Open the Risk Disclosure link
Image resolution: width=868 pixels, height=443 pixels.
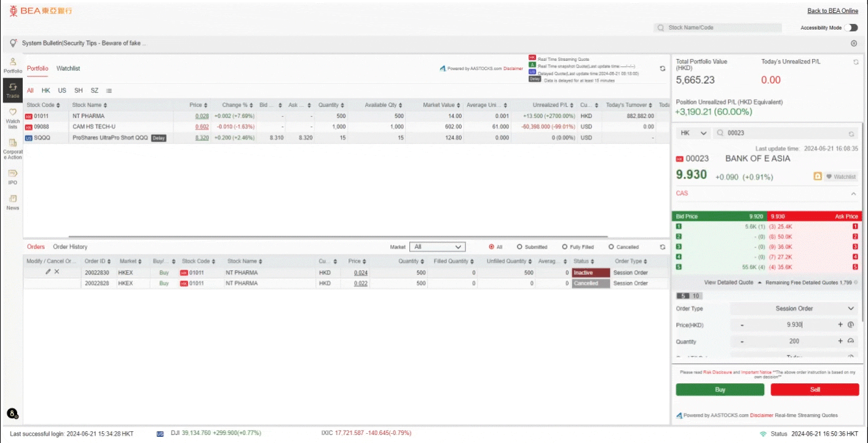[718, 372]
